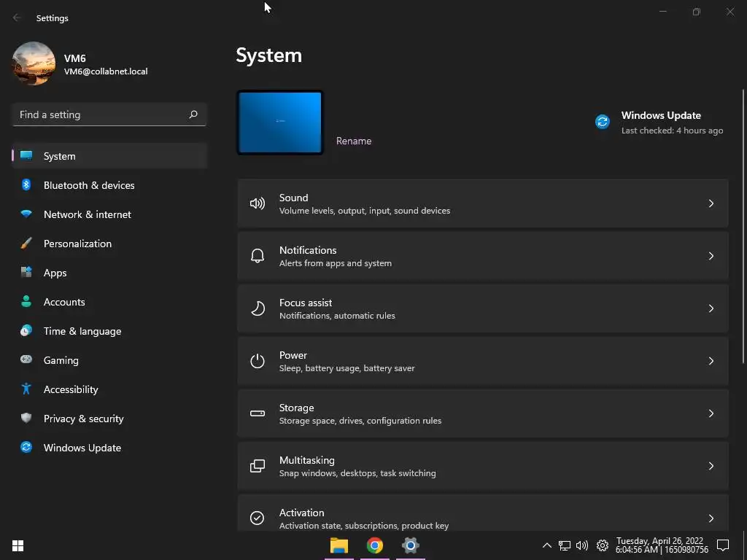Expand Focus assist chevron
Screen dimensions: 747x560
coord(711,308)
